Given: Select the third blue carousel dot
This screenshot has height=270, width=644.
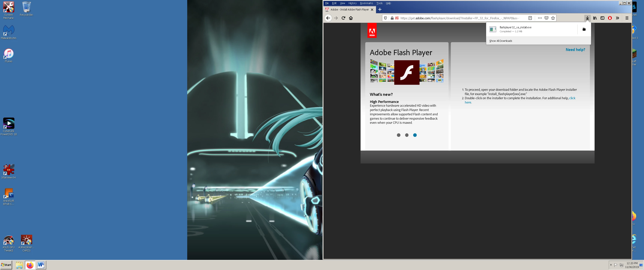Looking at the screenshot, I should [x=415, y=135].
